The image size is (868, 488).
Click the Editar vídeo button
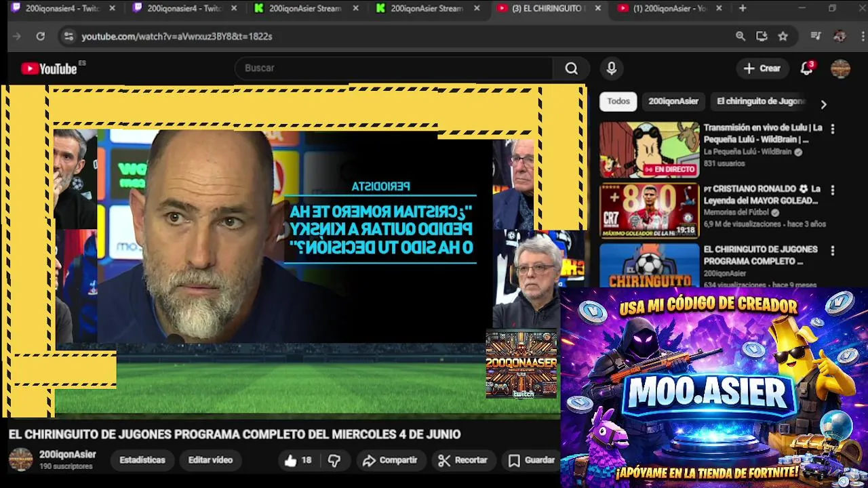coord(210,460)
